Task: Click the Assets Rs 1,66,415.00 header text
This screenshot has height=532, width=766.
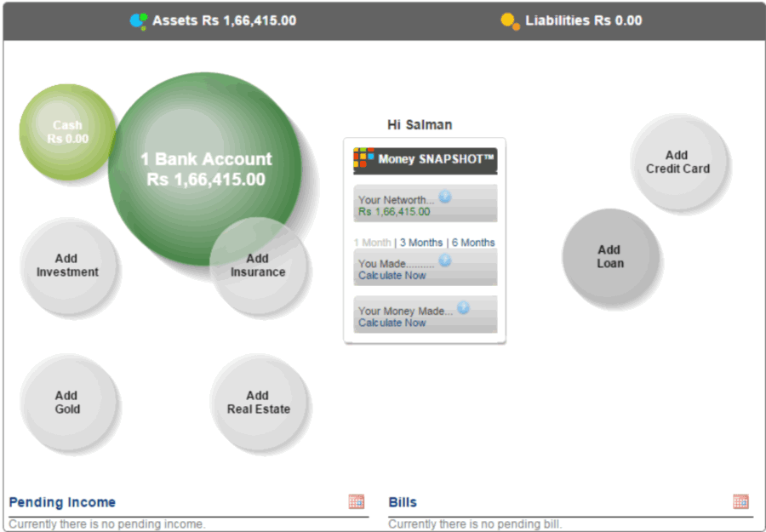Action: [x=224, y=20]
